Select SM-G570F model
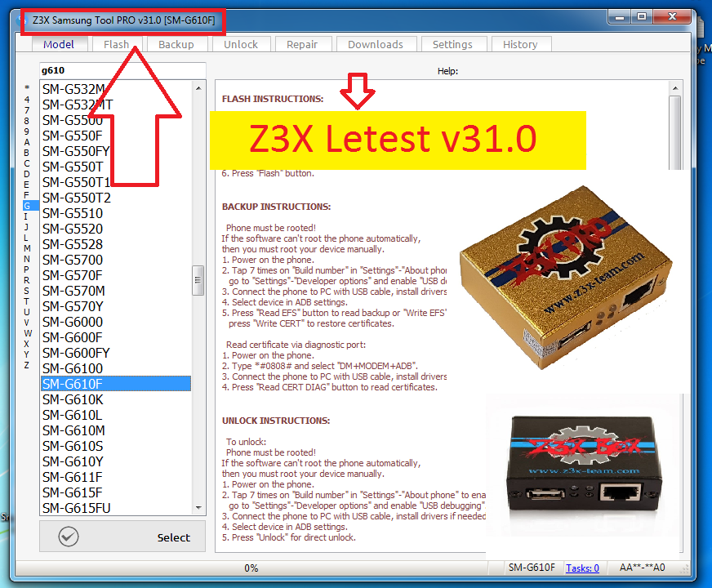The height and width of the screenshot is (588, 712). (73, 274)
